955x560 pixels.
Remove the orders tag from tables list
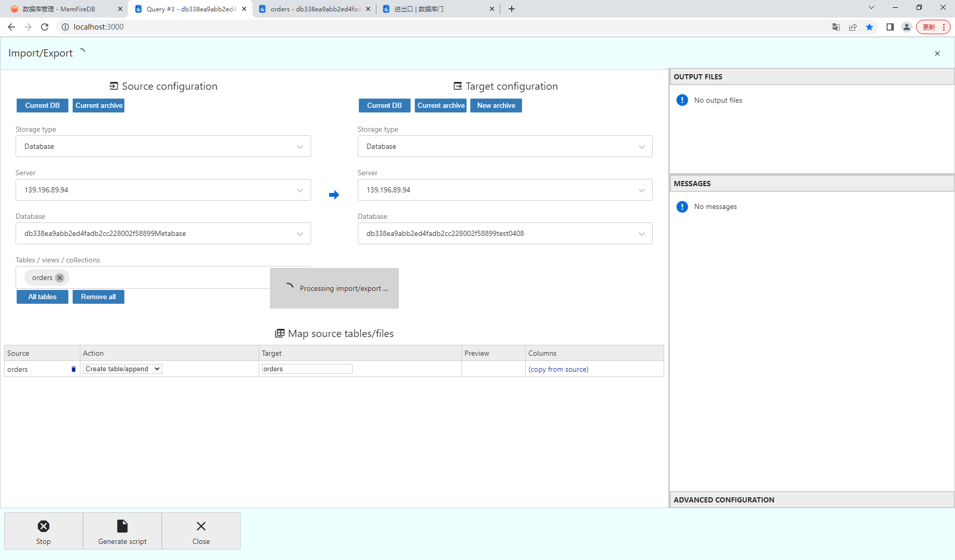pos(60,278)
